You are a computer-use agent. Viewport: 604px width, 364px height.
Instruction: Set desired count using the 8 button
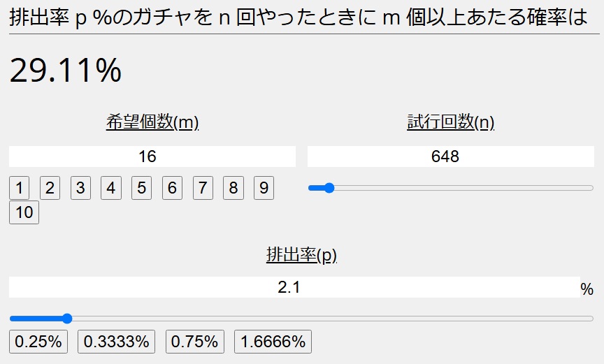[x=233, y=188]
